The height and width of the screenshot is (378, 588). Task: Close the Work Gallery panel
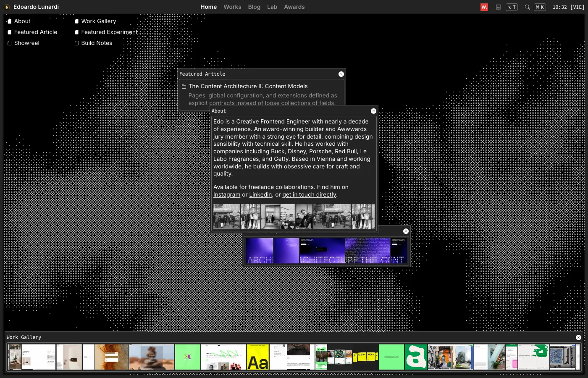(578, 337)
